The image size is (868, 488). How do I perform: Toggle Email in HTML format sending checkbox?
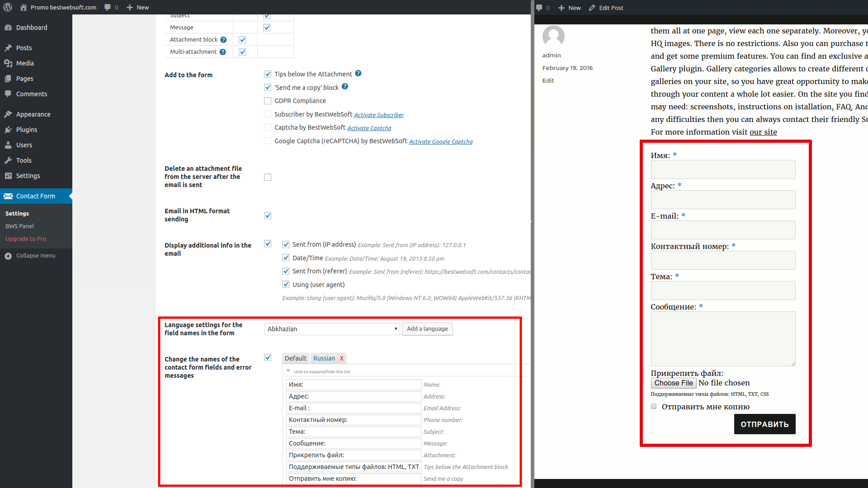tap(268, 216)
